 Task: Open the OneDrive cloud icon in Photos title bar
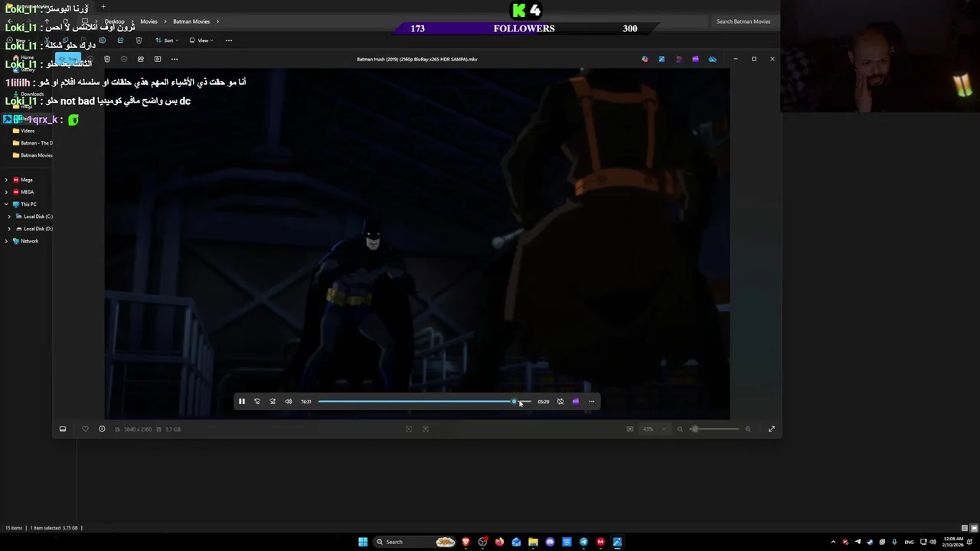(712, 59)
